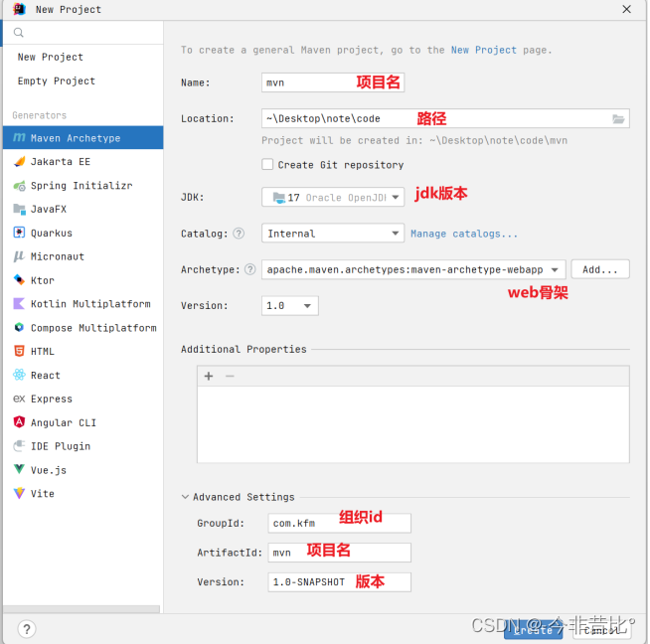Select the Maven Archetype generator icon
The width and height of the screenshot is (650, 644).
click(19, 137)
